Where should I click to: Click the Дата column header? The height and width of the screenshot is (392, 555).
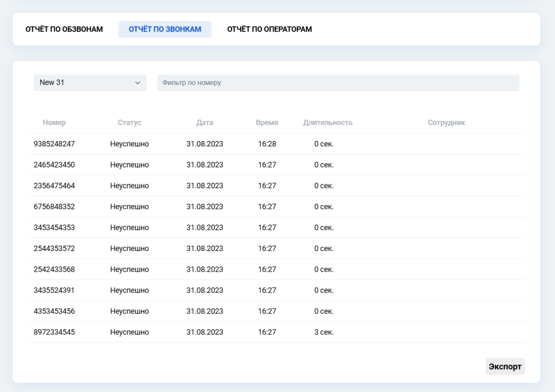(205, 123)
